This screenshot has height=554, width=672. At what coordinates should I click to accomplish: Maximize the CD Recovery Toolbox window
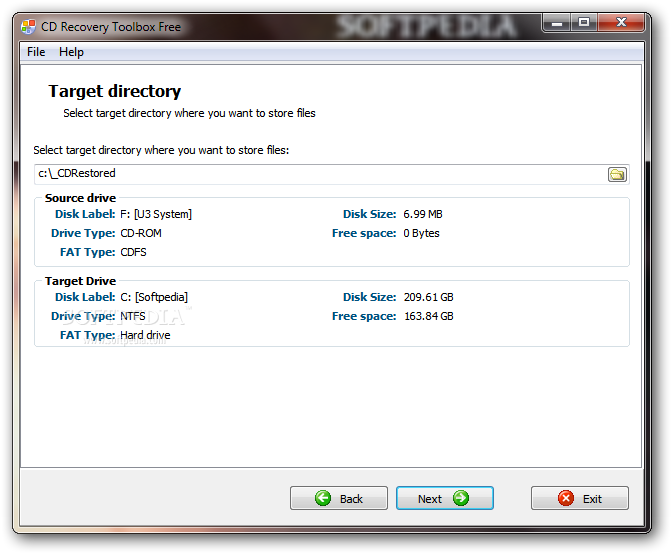[584, 23]
